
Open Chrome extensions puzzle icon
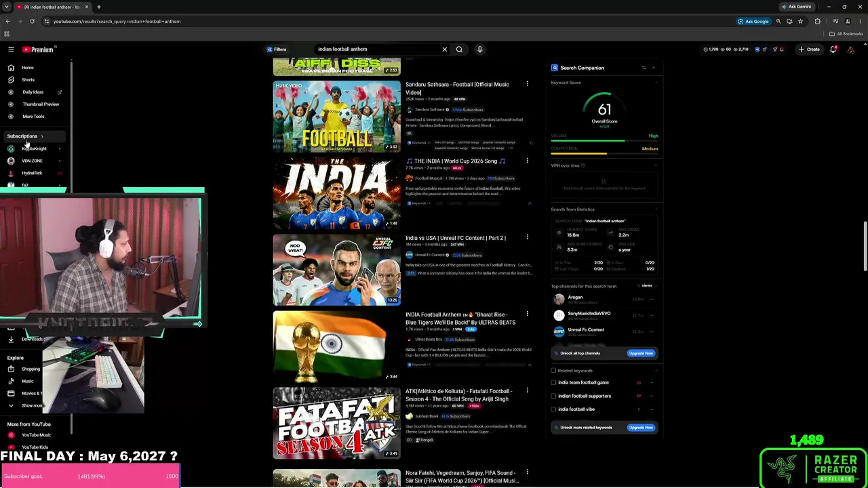click(x=817, y=21)
